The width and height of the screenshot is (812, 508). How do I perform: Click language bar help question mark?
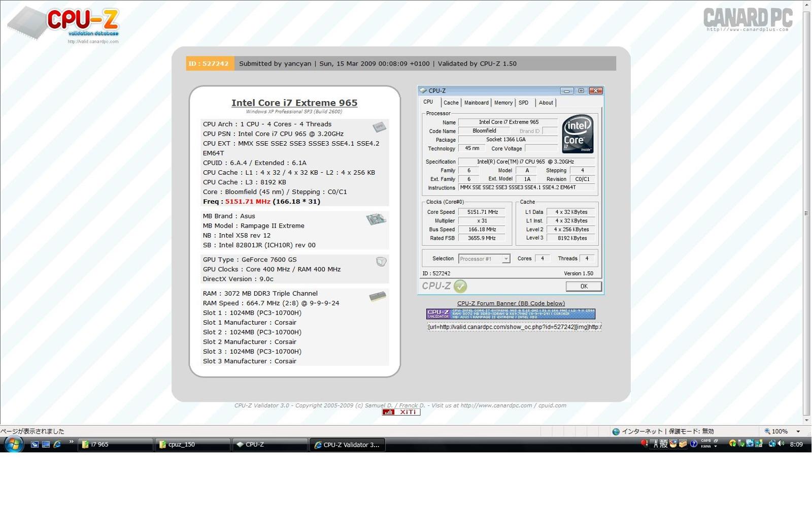point(693,444)
